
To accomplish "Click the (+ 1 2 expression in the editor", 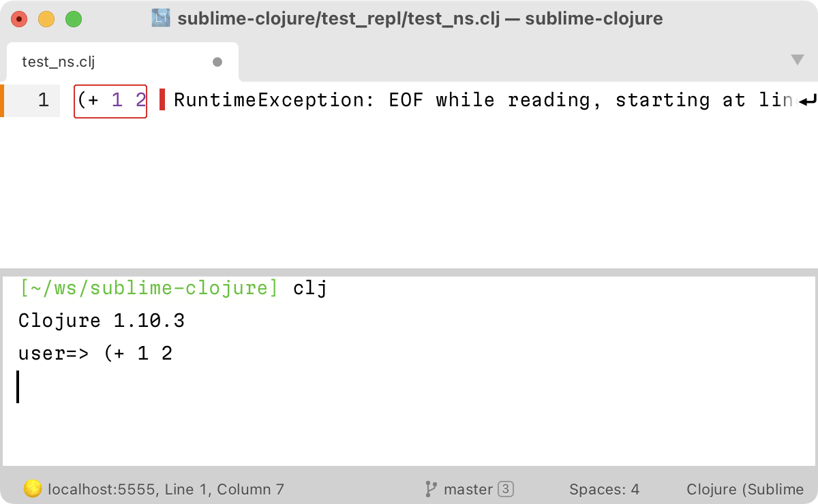I will pyautogui.click(x=110, y=100).
